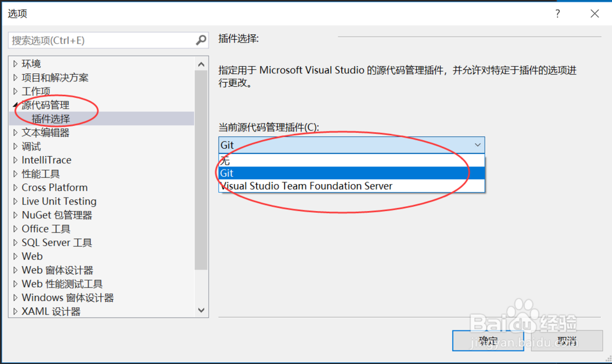Confirm with the 确定 button
This screenshot has width=612, height=364.
488,341
